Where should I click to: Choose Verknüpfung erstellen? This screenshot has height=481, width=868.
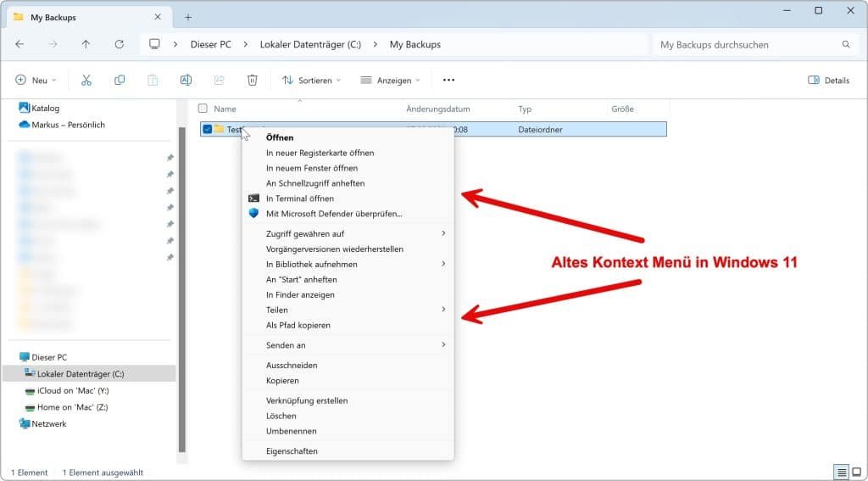tap(348, 400)
